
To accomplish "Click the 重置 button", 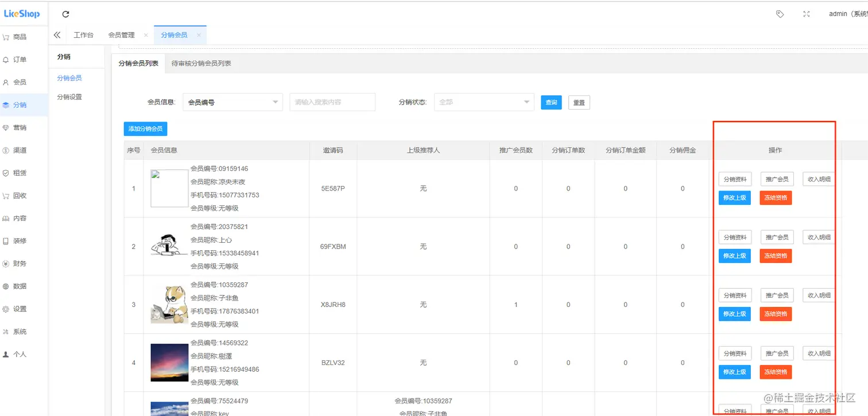I will pyautogui.click(x=579, y=103).
